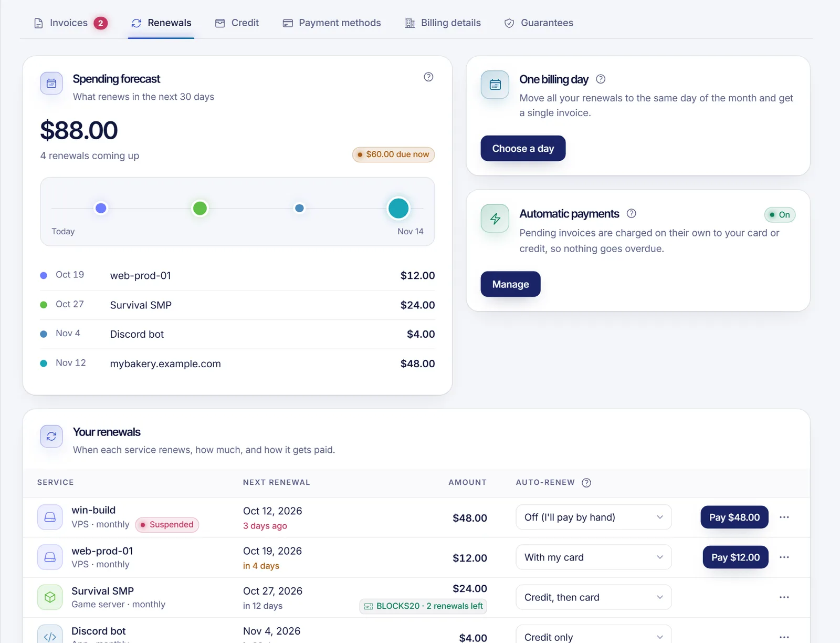840x643 pixels.
Task: Open the Spending forecast help icon
Action: (x=428, y=77)
